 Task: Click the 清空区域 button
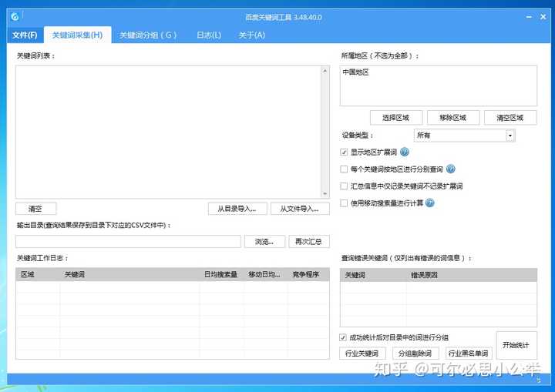click(x=510, y=118)
